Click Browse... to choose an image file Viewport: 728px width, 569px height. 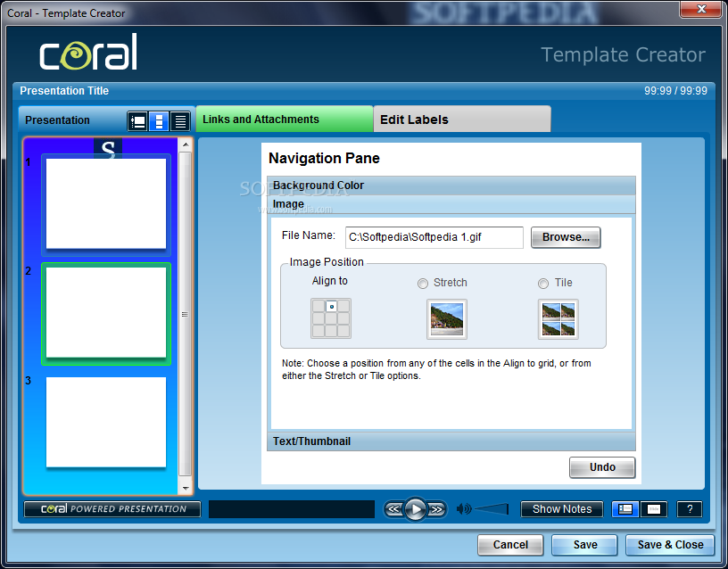(x=566, y=237)
